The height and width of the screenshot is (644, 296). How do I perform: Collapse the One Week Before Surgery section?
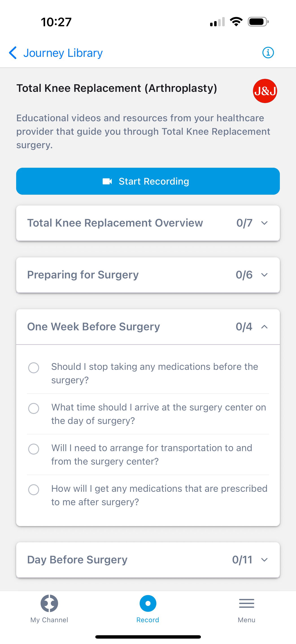(148, 327)
